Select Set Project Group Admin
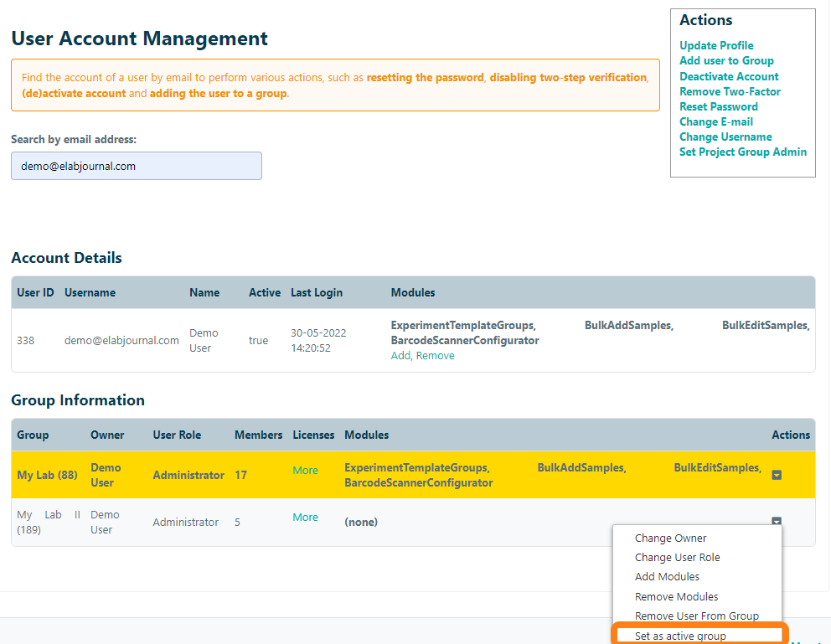Screen dimensions: 831x644 pos(743,152)
